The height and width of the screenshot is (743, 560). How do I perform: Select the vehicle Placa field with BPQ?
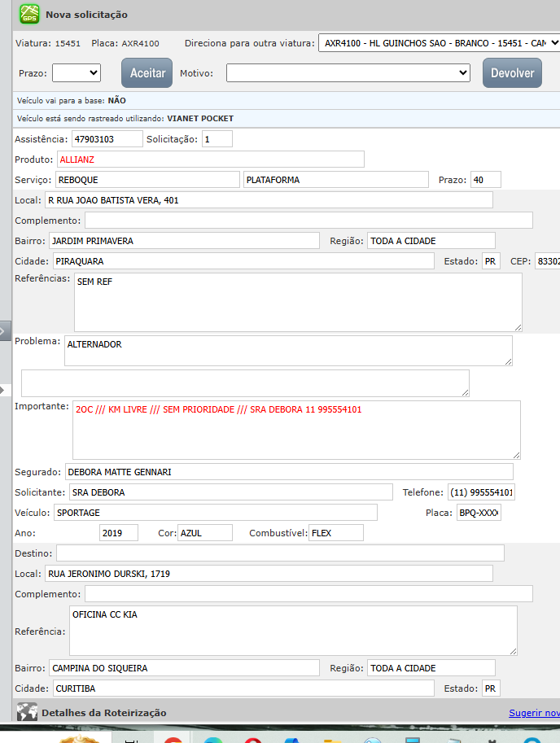[x=479, y=513]
